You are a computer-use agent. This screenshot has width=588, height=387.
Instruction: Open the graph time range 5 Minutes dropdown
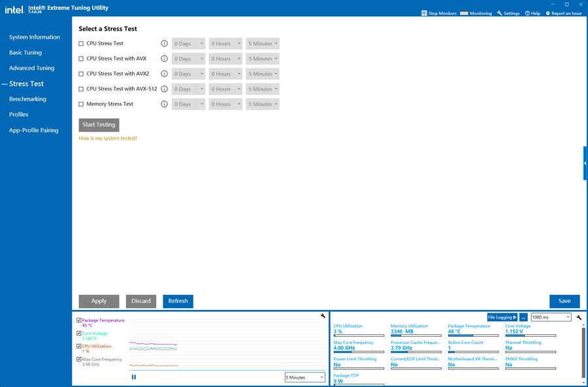point(304,377)
